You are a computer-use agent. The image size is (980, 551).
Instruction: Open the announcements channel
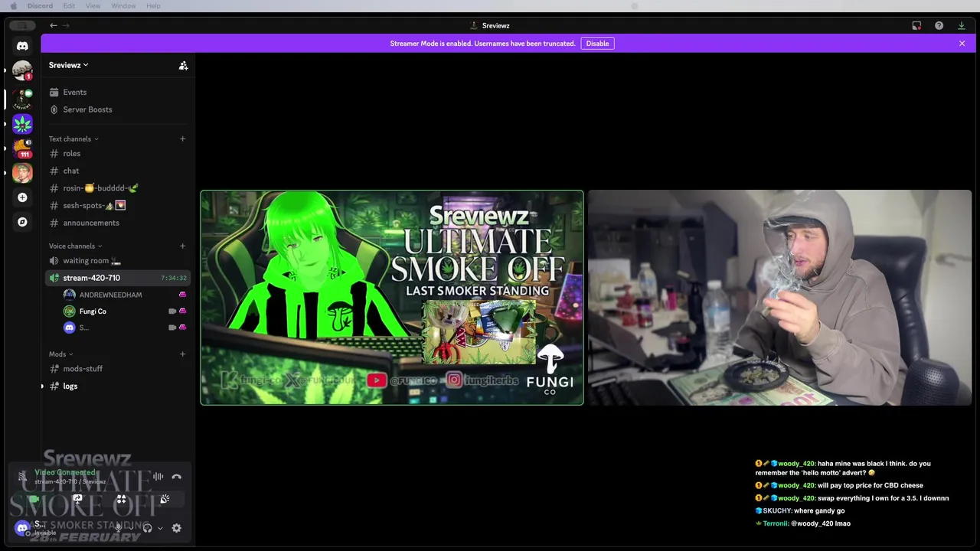[x=117, y=223]
